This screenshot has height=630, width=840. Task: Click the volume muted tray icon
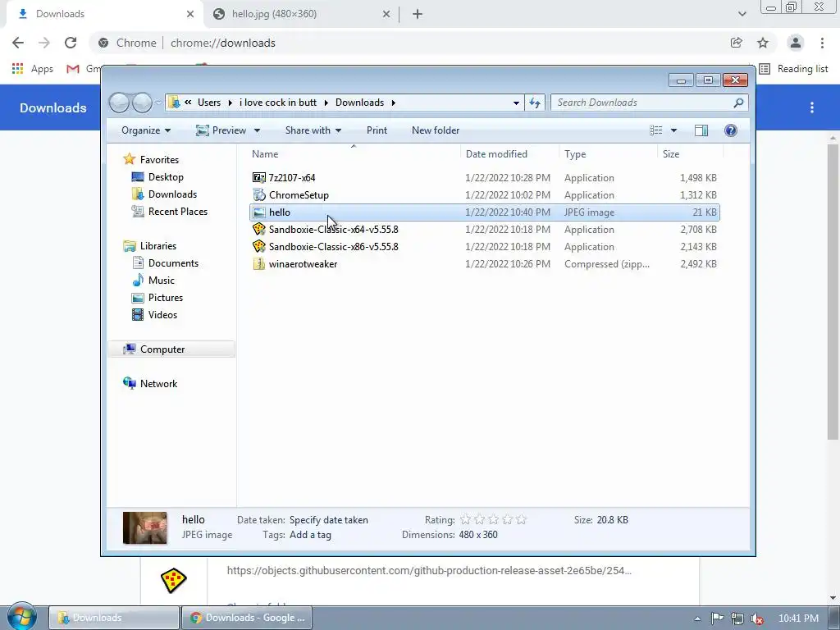(757, 619)
